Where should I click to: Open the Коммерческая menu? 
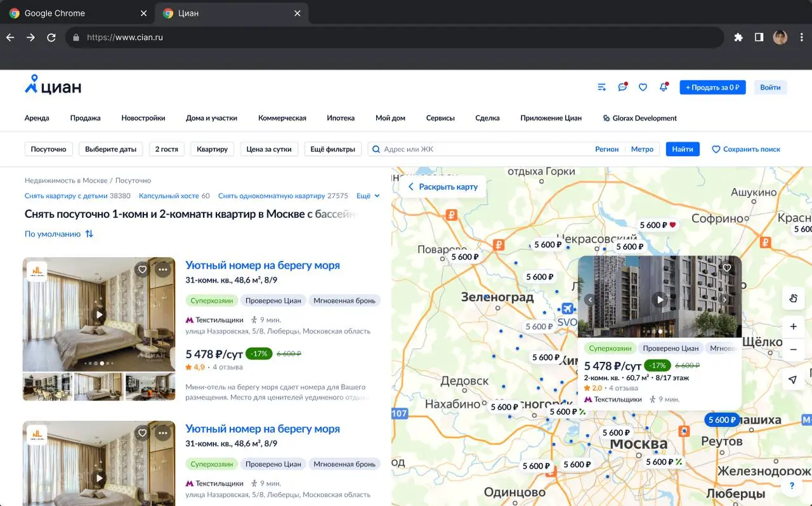pyautogui.click(x=282, y=118)
